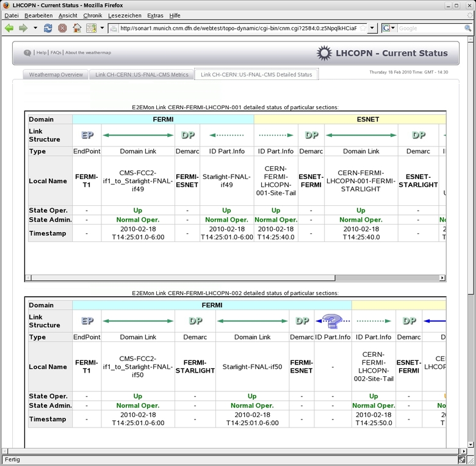Screen dimensions: 476x466
Task: Click FERMI-ESNET DP icon in link 002
Action: tap(302, 321)
